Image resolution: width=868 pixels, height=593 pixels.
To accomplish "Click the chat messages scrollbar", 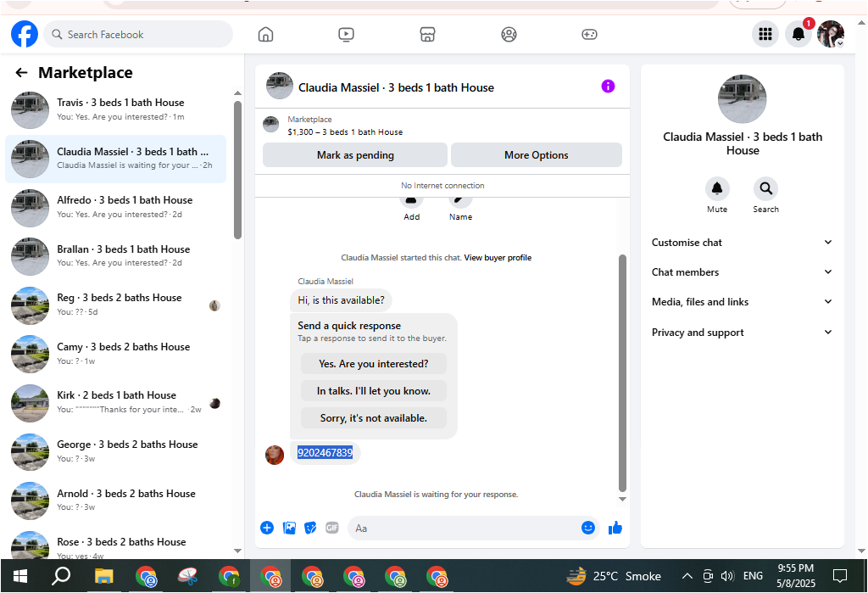I will coord(622,373).
